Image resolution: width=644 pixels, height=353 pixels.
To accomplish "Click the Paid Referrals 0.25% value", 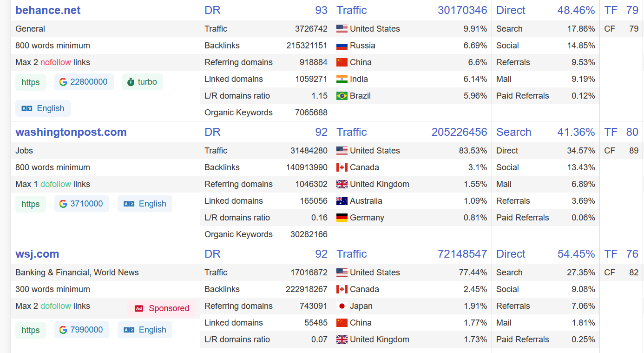I will pos(584,340).
